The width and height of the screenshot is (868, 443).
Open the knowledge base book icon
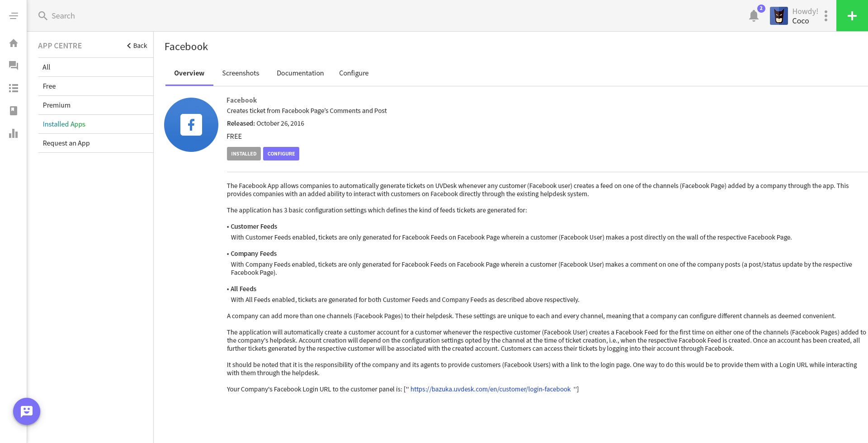click(x=14, y=111)
